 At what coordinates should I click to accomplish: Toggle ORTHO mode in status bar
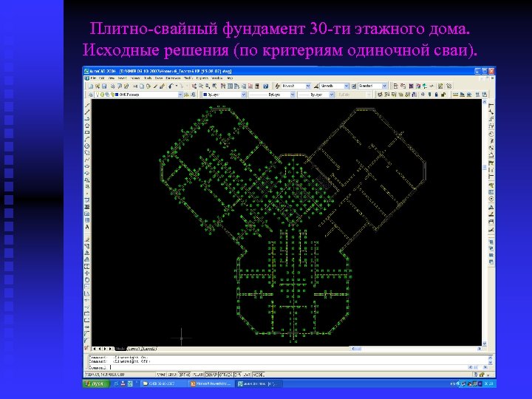(184, 375)
